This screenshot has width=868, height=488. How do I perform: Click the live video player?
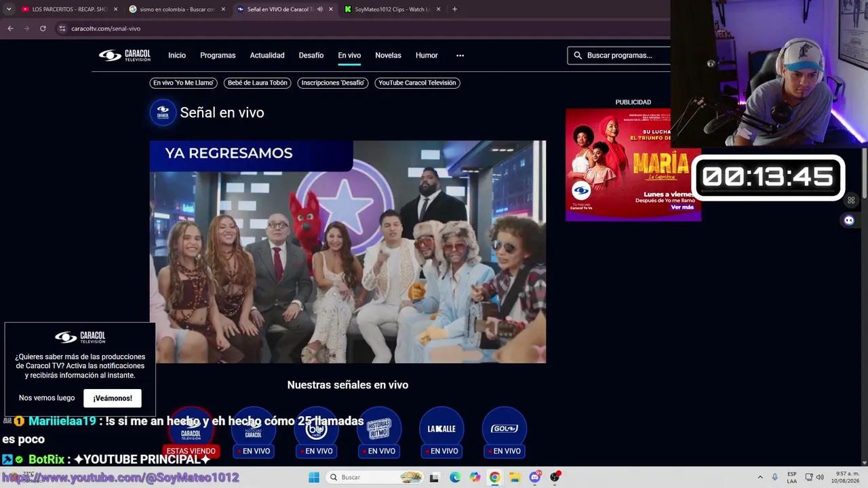(348, 252)
